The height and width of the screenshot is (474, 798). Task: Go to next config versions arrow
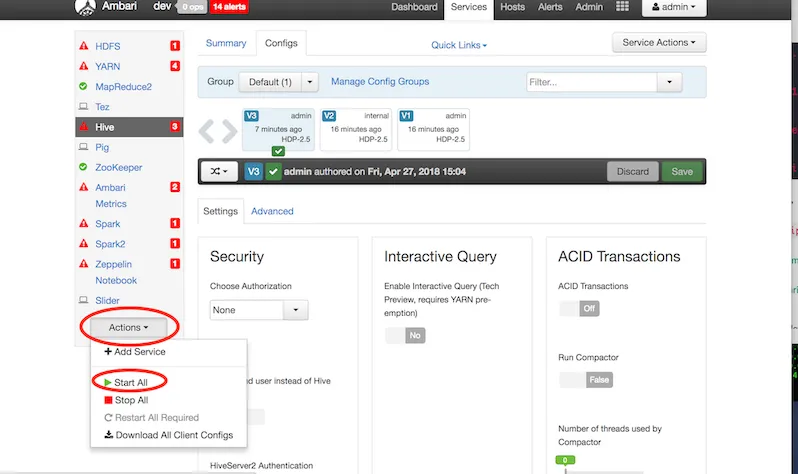230,131
